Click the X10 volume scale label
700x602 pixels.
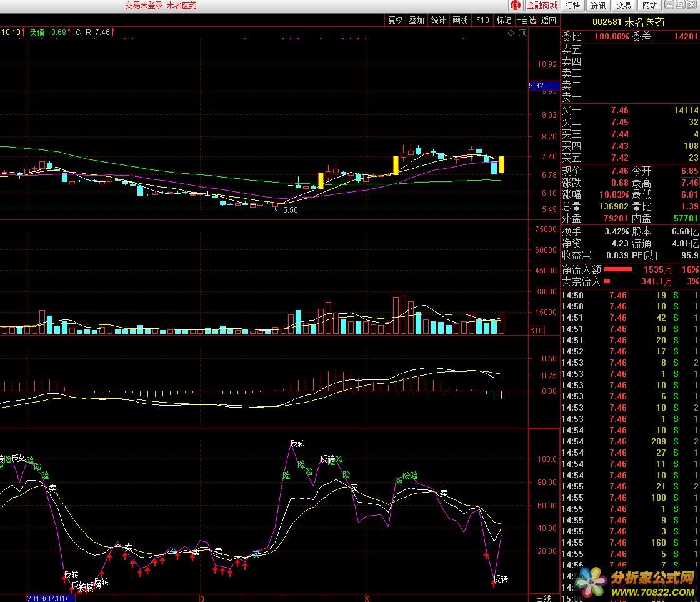pos(537,331)
